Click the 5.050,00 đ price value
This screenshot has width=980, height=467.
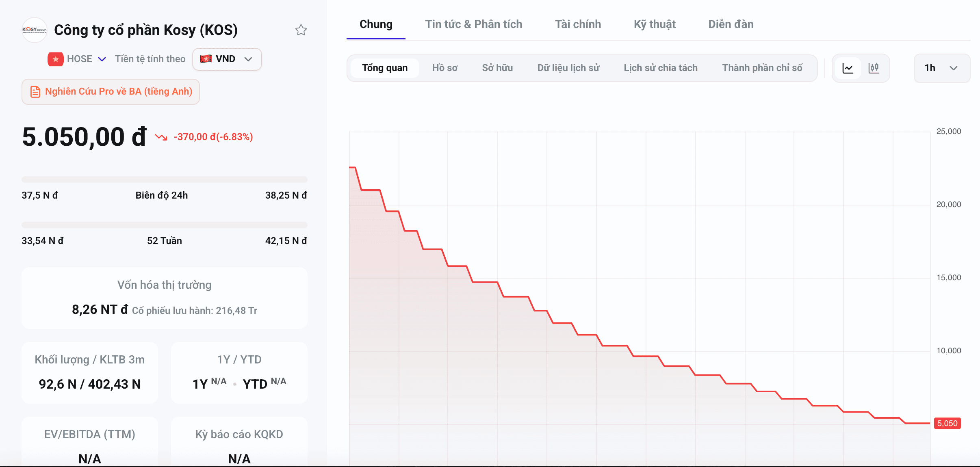84,137
